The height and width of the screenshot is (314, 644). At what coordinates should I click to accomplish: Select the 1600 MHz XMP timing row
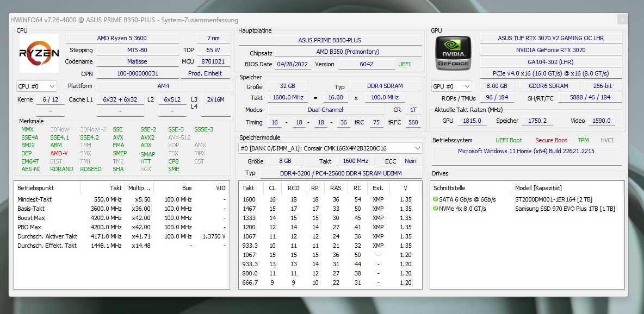(330, 199)
